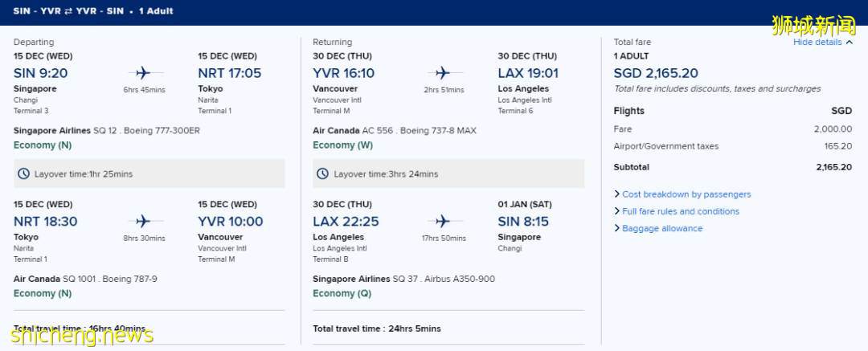Image resolution: width=868 pixels, height=351 pixels.
Task: Click the airplane icon for YVR–LAX flight
Action: (444, 72)
